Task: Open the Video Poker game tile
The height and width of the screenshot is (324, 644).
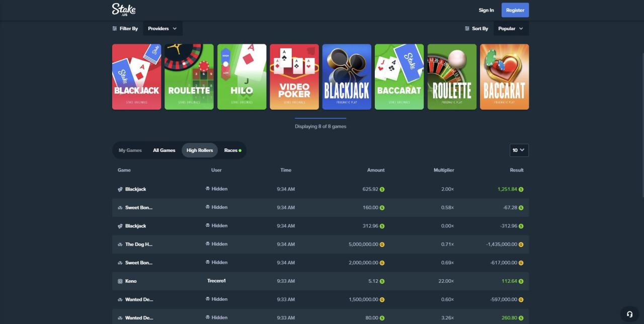Action: coord(294,76)
